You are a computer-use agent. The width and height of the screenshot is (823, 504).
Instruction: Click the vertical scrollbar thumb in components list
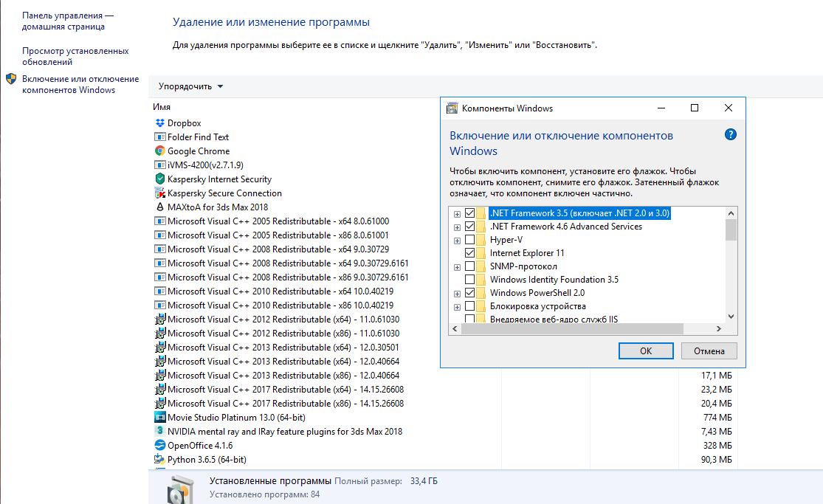click(x=731, y=229)
